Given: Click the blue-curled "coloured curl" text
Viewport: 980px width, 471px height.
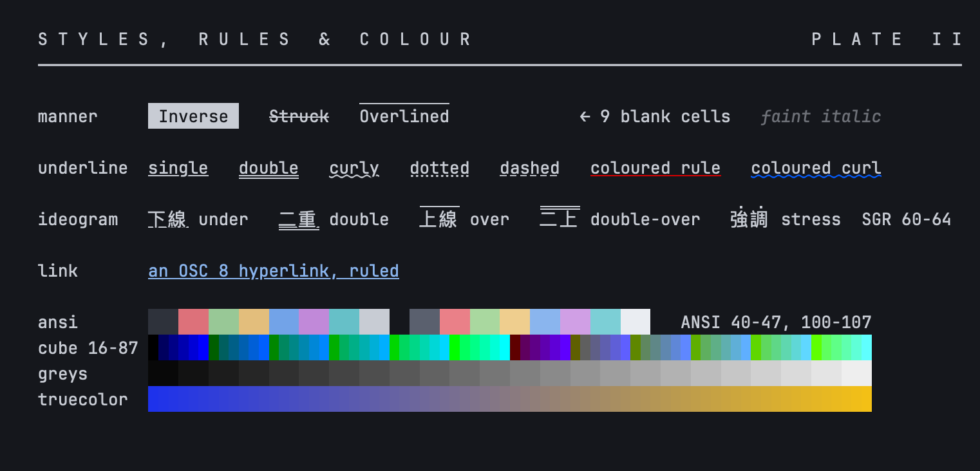Looking at the screenshot, I should (816, 169).
